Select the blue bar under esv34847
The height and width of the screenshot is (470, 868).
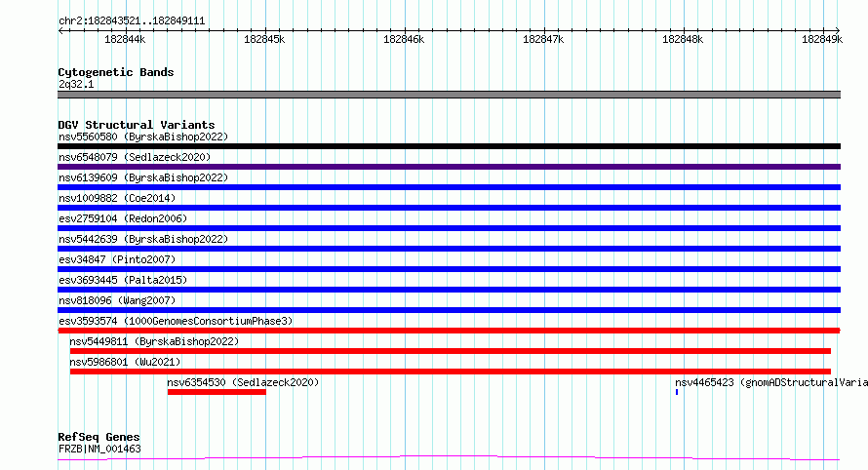coord(449,269)
